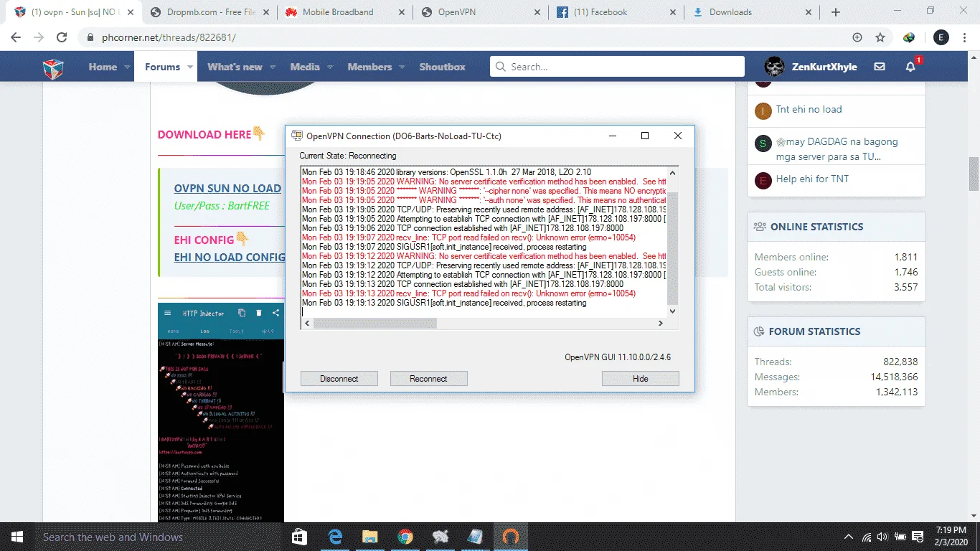Reload the page with the refresh icon
Screen dimensions: 980x551
(62, 37)
